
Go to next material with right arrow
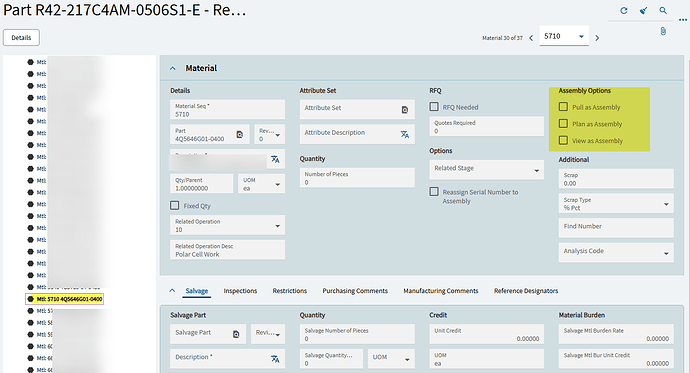[x=597, y=38]
